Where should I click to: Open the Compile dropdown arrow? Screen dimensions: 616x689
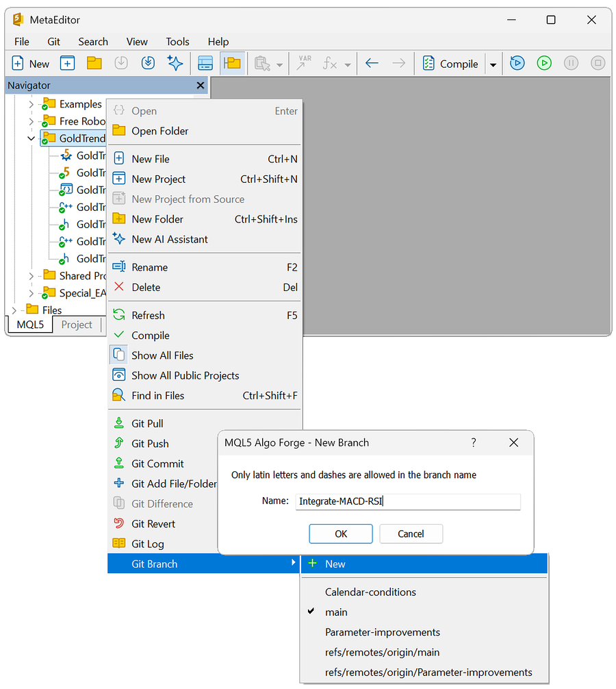click(x=493, y=64)
